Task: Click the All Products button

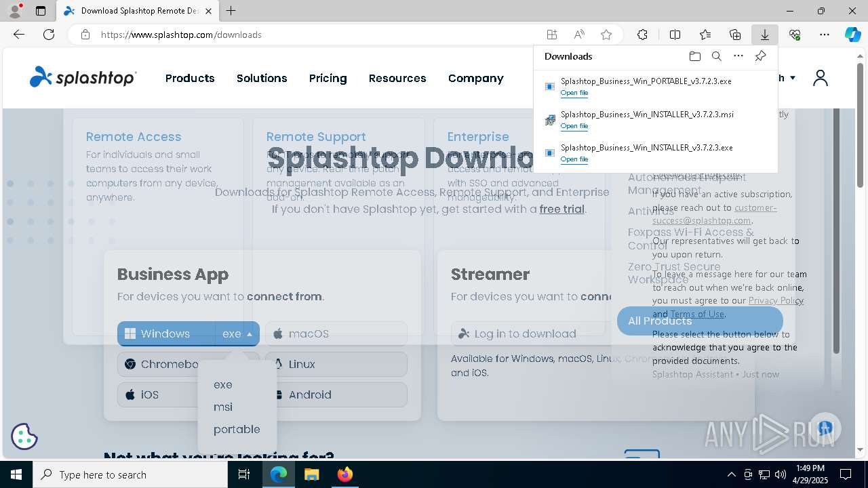Action: pyautogui.click(x=700, y=321)
